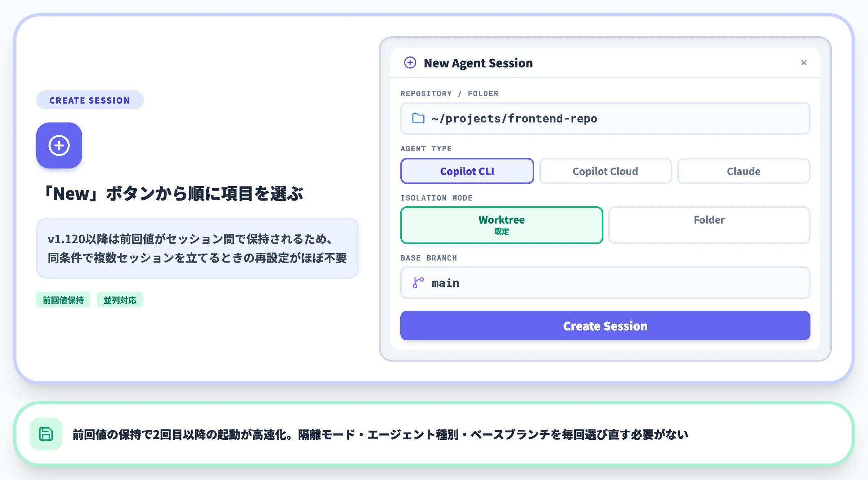Screen dimensions: 868x480
Task: Click the green save disk icon
Action: (x=46, y=434)
